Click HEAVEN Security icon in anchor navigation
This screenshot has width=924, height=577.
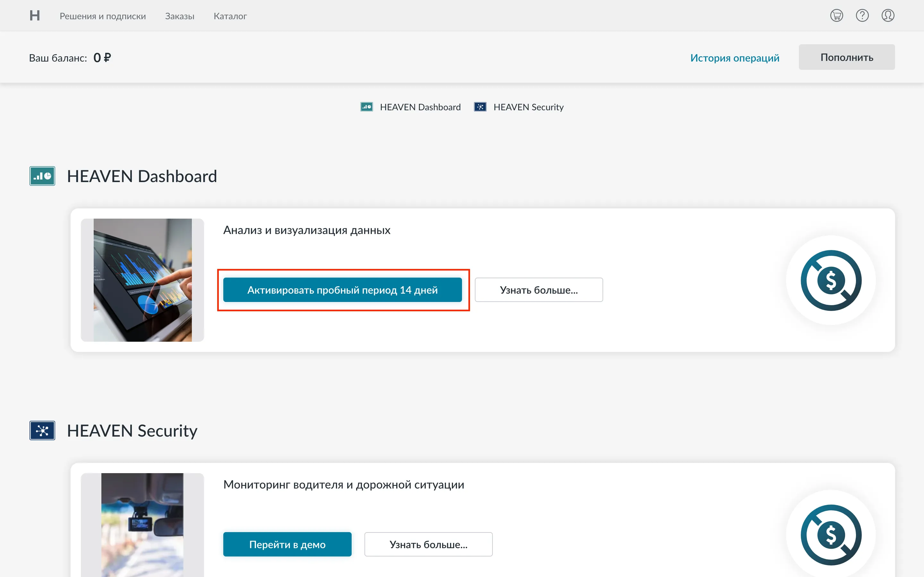[x=480, y=107]
